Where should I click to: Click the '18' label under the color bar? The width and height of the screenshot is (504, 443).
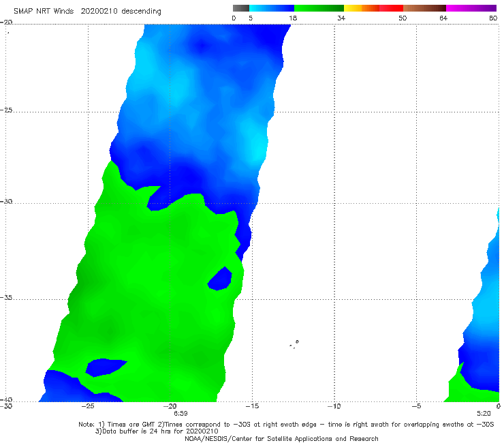[x=293, y=18]
